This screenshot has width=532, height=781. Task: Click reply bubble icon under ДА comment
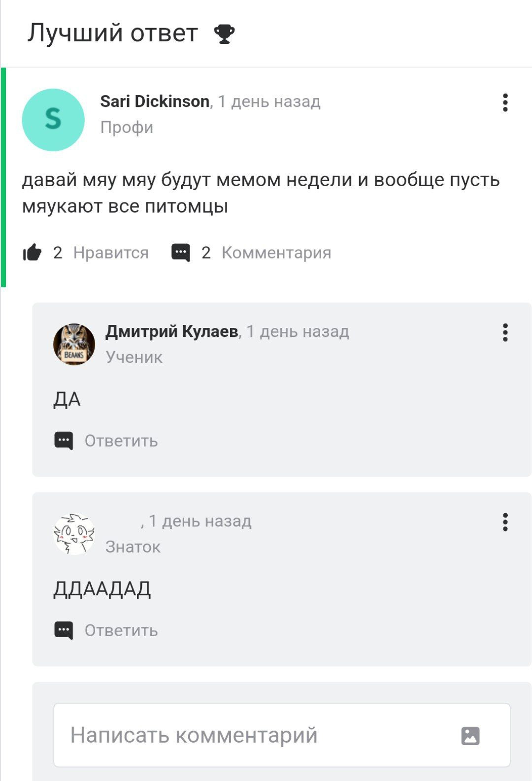point(64,441)
